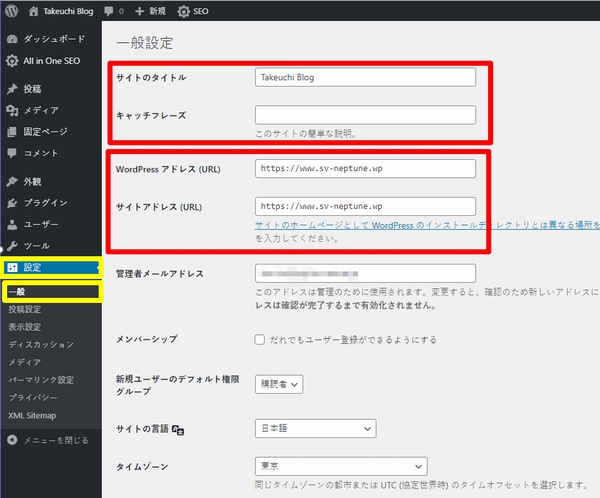Open メディア settings submenu
Viewport: 600px width, 498px height.
coord(25,362)
